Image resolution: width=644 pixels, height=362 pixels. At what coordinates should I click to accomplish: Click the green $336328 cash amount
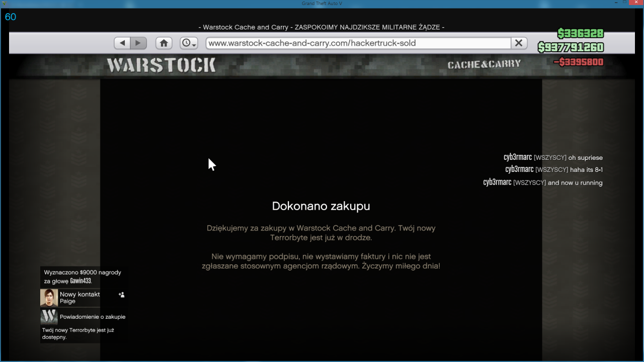[x=580, y=34]
